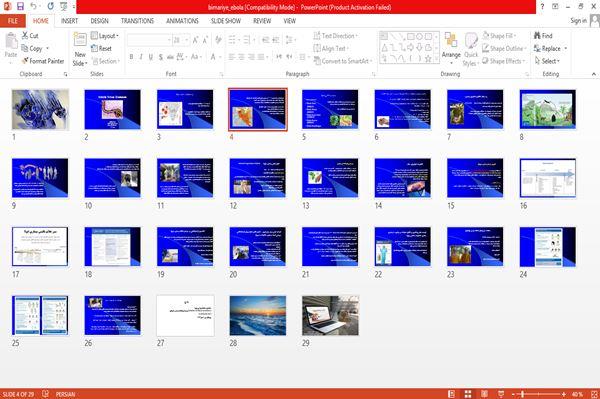This screenshot has width=600, height=399.
Task: Activate the Format Painter
Action: tap(42, 61)
